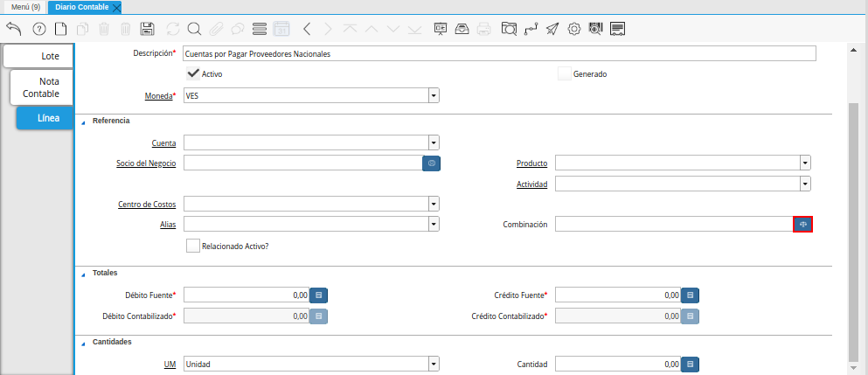The height and width of the screenshot is (375, 868).
Task: Check the Generado checkbox
Action: point(564,73)
